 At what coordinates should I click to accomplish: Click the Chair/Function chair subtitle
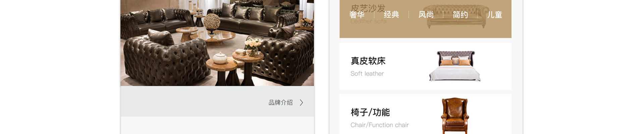click(380, 125)
